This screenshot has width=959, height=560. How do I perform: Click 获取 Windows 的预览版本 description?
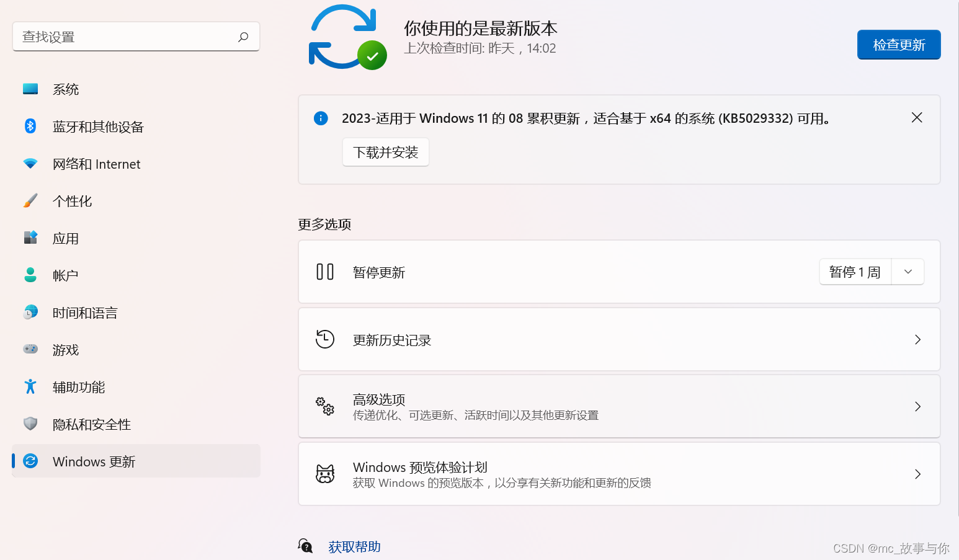click(x=502, y=482)
